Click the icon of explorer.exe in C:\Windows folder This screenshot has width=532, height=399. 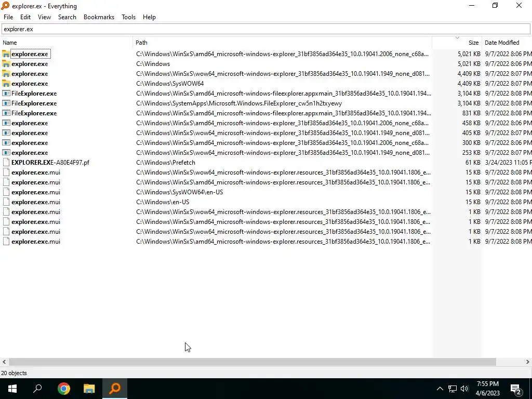point(6,64)
